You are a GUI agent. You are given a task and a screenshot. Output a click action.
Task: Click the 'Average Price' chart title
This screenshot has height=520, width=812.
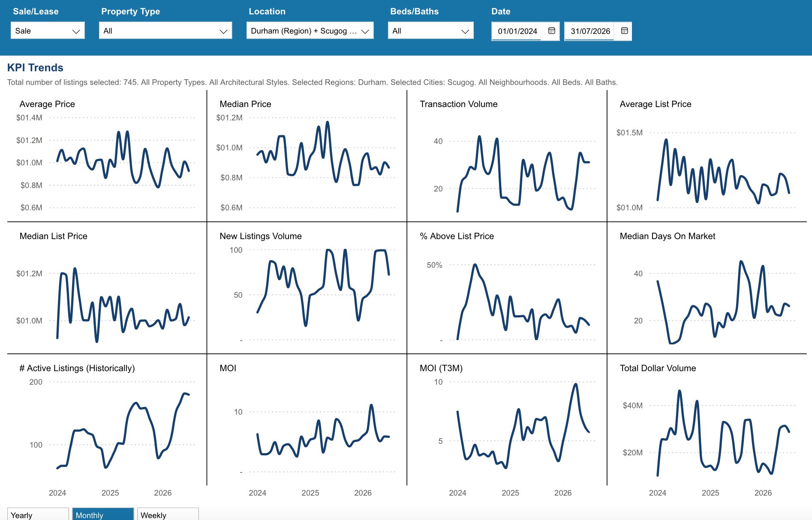pos(47,104)
